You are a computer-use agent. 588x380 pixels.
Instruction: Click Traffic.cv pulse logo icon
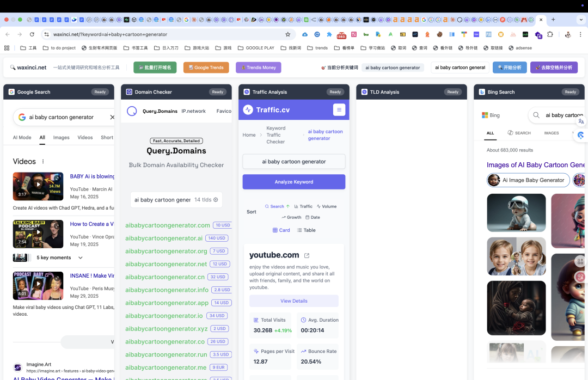tap(248, 109)
